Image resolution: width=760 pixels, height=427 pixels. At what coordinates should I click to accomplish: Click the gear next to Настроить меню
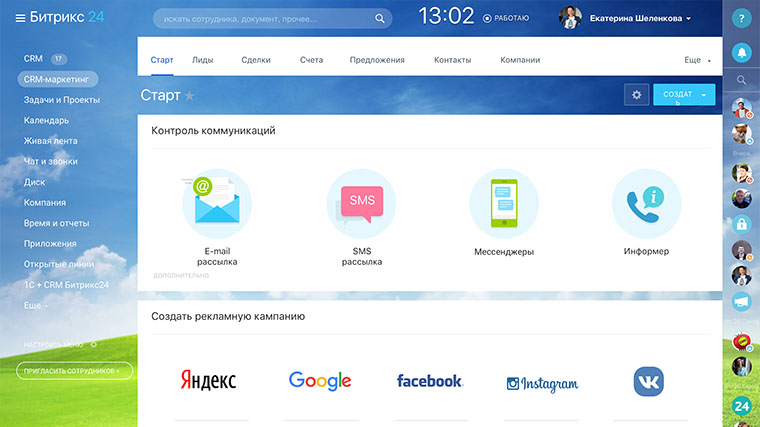[94, 345]
